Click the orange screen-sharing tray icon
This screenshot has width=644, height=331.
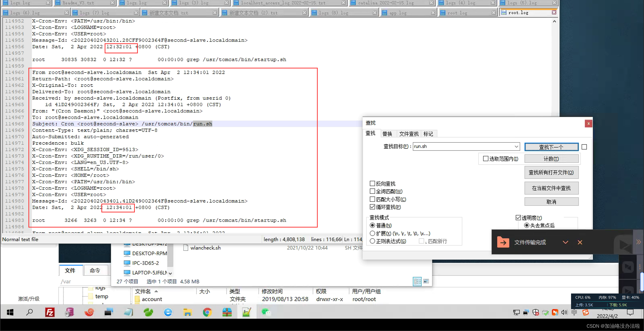tap(555, 312)
